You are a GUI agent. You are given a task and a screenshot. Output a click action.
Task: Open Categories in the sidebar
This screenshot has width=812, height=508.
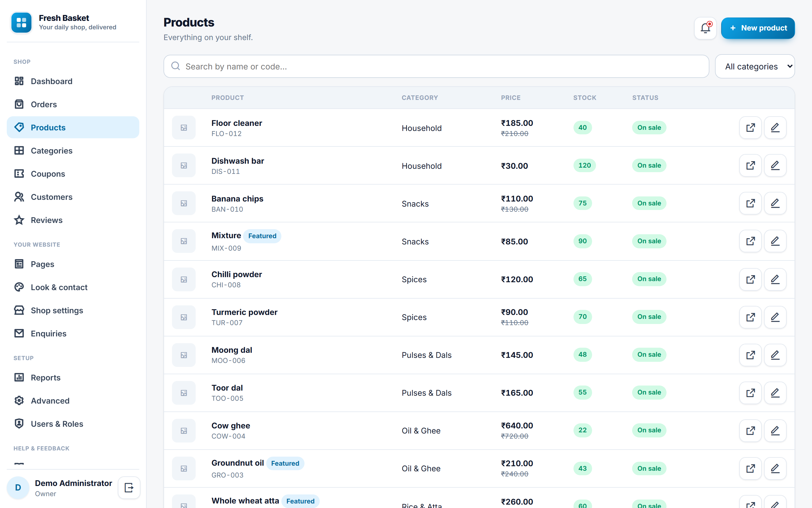tap(73, 150)
